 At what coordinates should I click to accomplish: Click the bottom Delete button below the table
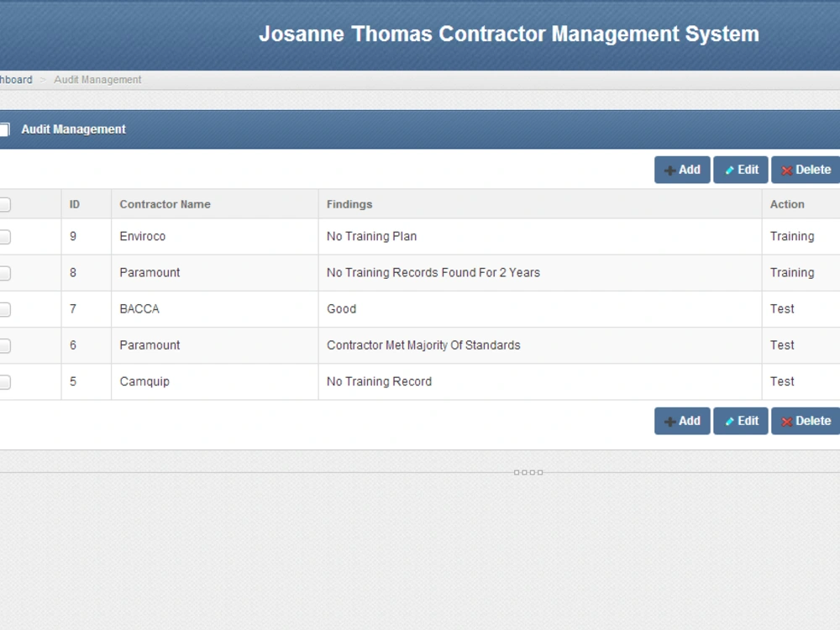click(x=806, y=421)
